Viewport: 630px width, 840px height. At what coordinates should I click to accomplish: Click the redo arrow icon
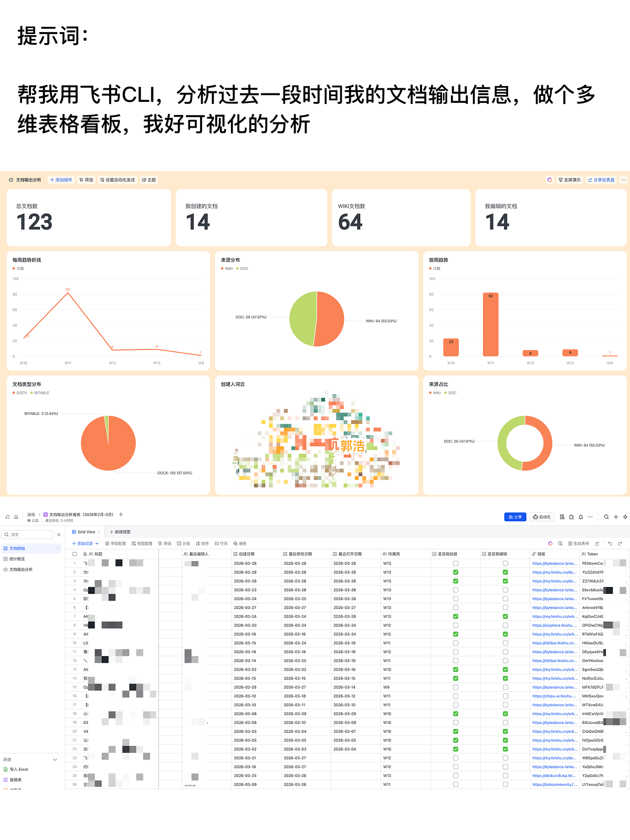point(620,544)
